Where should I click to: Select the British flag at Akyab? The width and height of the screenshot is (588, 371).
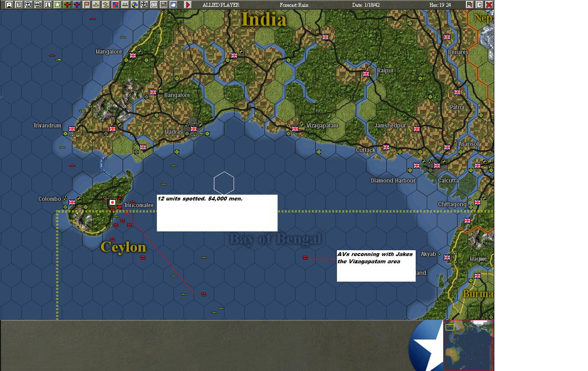(x=447, y=257)
